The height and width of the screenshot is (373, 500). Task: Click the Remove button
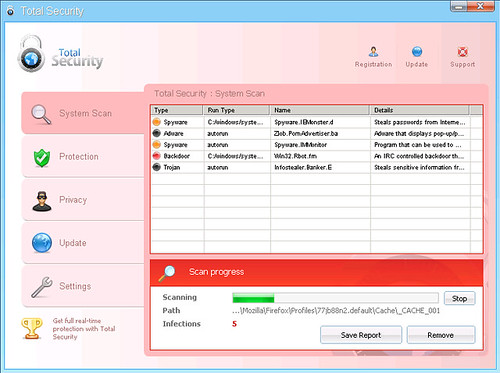[441, 335]
